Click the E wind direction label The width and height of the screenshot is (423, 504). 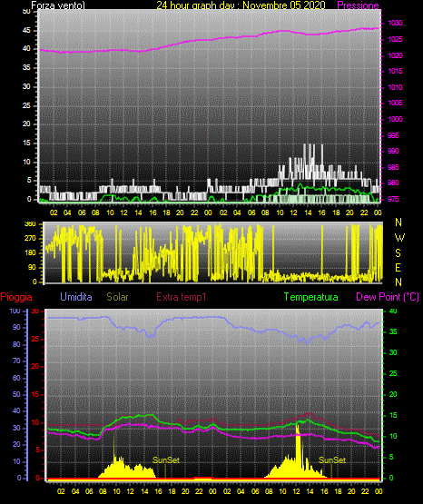pos(398,267)
